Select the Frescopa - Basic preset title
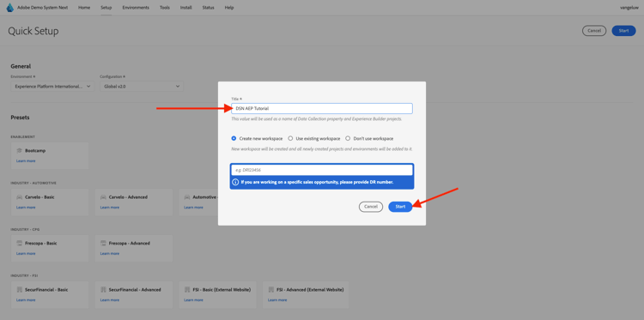 (x=41, y=244)
